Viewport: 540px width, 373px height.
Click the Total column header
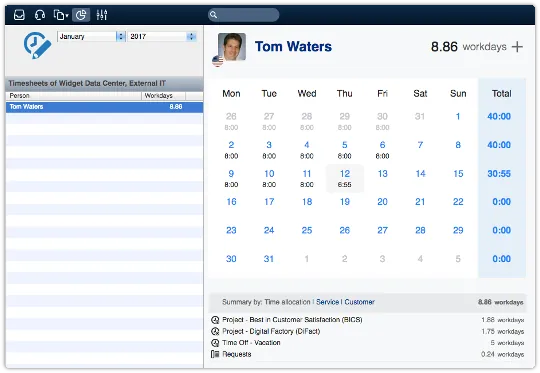pyautogui.click(x=501, y=94)
